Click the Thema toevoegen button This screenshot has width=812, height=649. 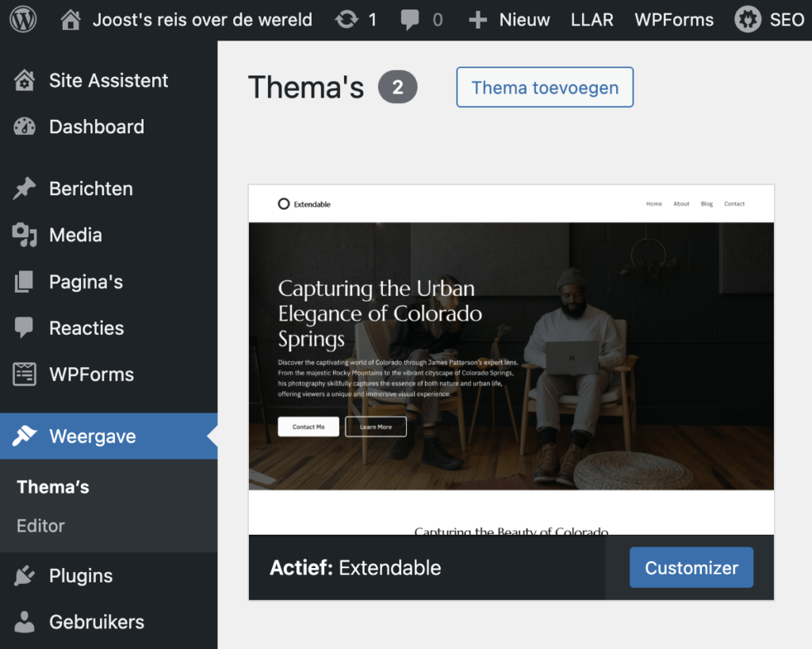click(545, 87)
